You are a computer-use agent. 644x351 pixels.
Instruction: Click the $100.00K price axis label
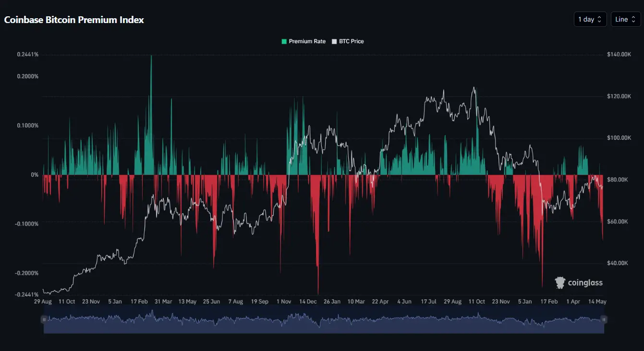[x=619, y=138]
